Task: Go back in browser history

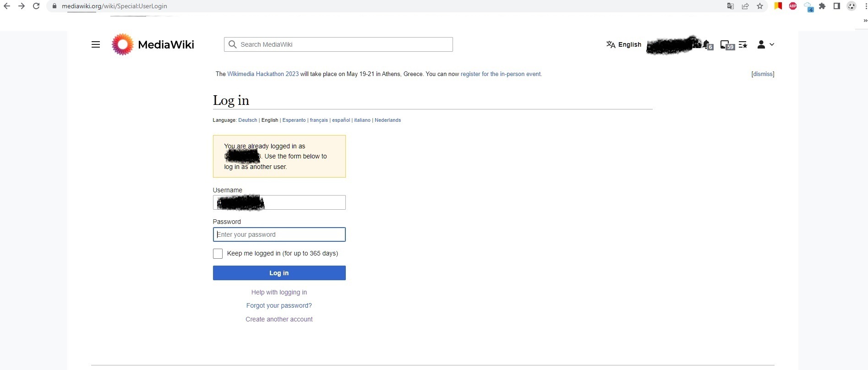Action: click(7, 6)
